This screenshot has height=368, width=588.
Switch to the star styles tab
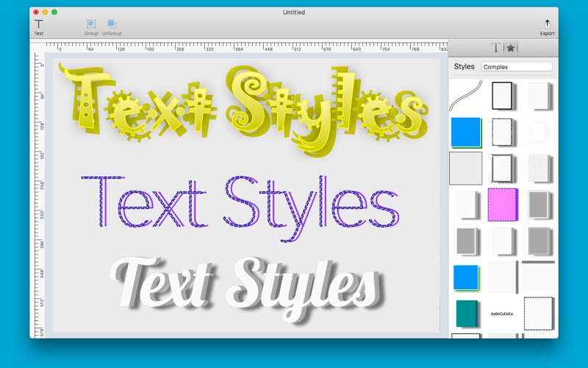point(510,48)
